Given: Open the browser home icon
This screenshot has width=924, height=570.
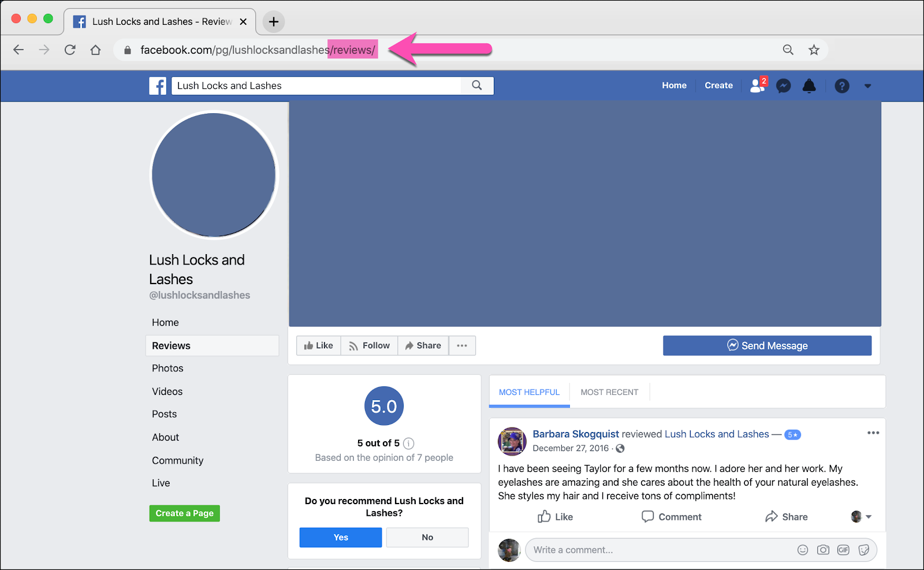Looking at the screenshot, I should [96, 50].
